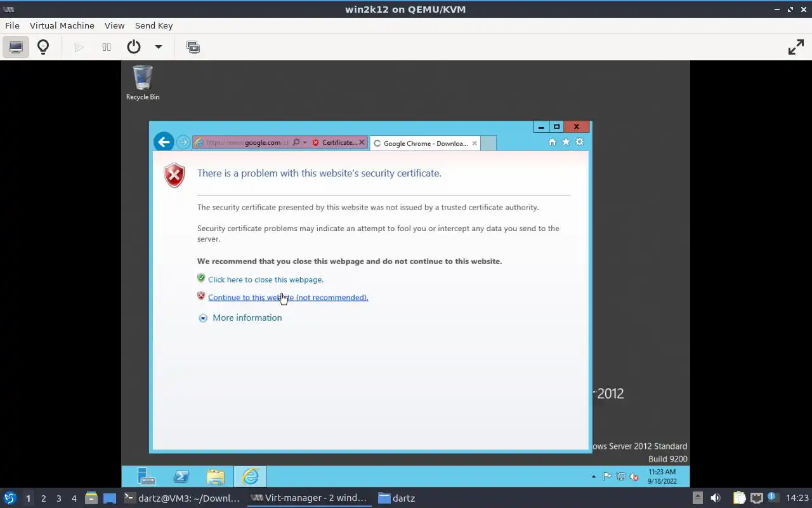The image size is (812, 508).
Task: Open a new tab in Internet Explorer
Action: click(x=488, y=144)
